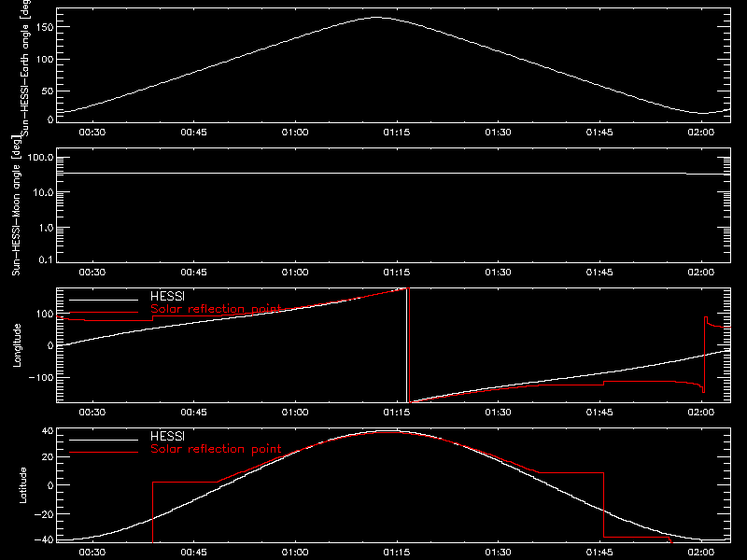Click 01:45 time label under Latitude plot
The height and width of the screenshot is (560, 747).
tap(599, 553)
